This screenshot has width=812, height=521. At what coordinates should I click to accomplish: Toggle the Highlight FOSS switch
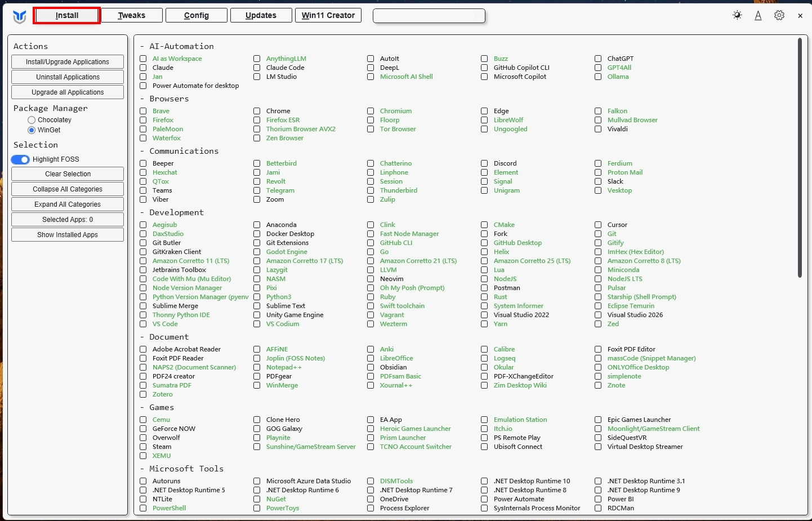(x=21, y=159)
